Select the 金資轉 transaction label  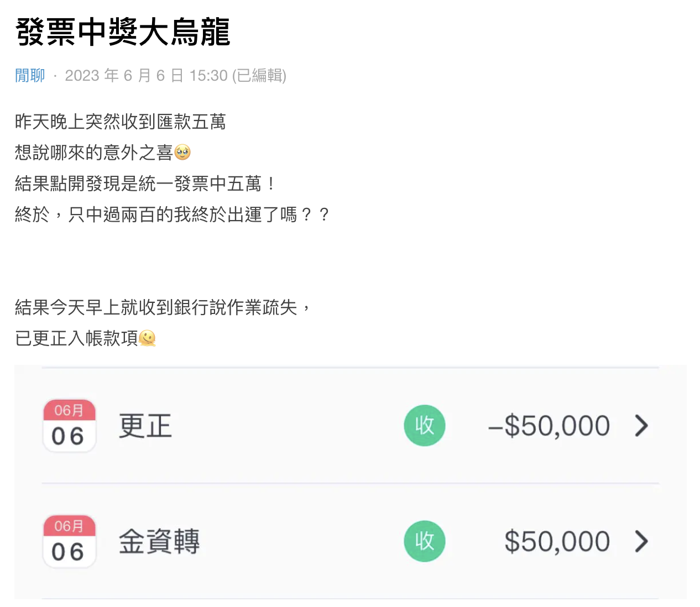159,541
